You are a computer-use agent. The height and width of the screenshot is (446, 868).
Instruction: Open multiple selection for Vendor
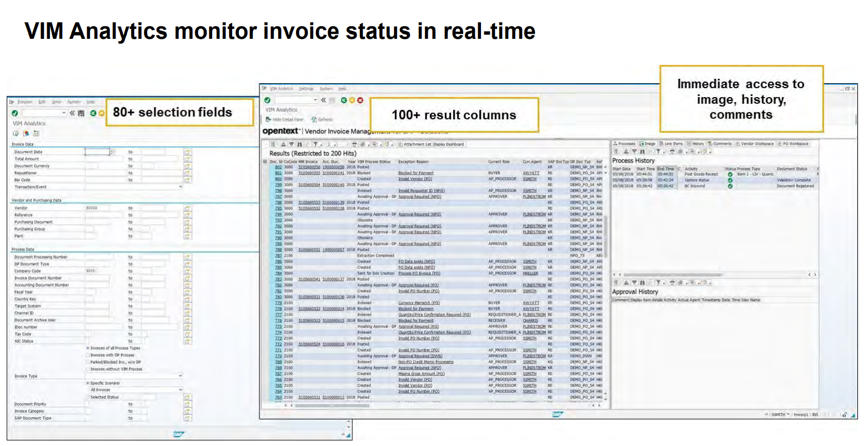187,208
